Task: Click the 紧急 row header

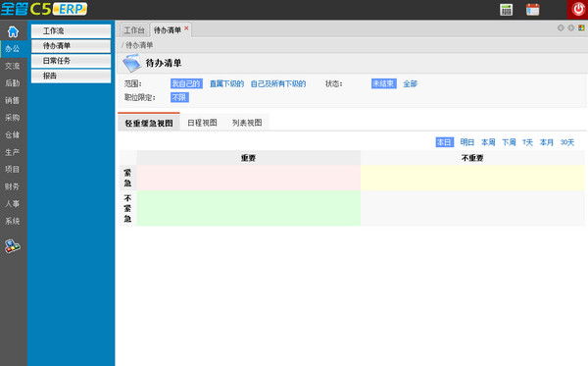Action: pos(127,178)
